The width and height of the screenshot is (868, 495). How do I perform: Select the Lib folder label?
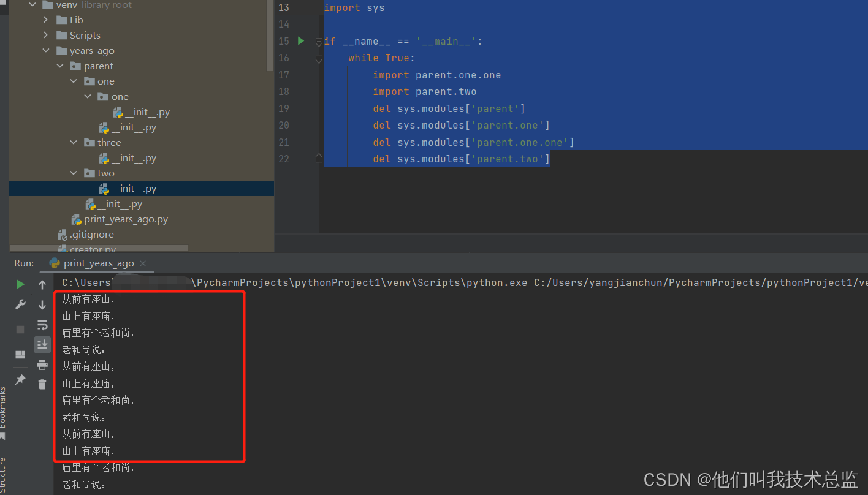(x=77, y=20)
